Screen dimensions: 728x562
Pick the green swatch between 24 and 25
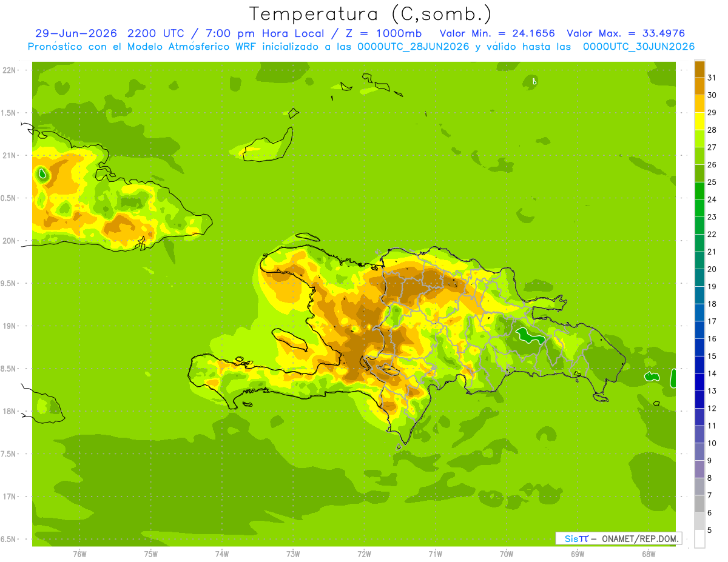tap(699, 191)
